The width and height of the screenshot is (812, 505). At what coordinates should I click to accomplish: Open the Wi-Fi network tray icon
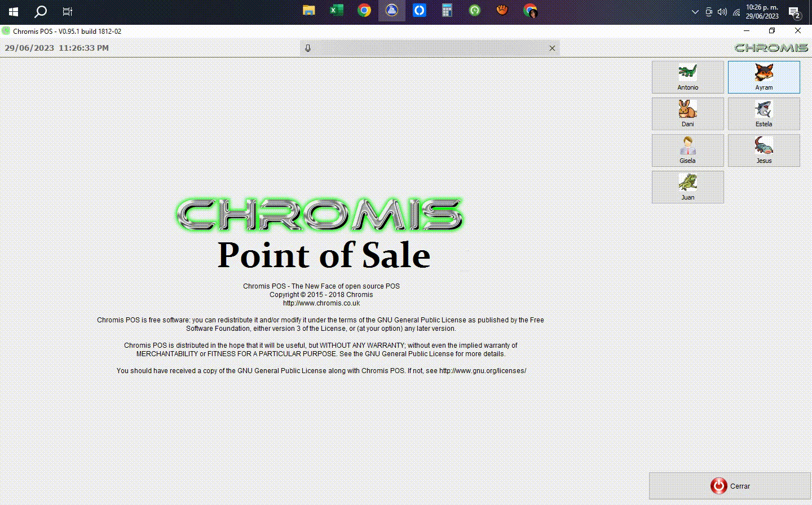pos(736,12)
